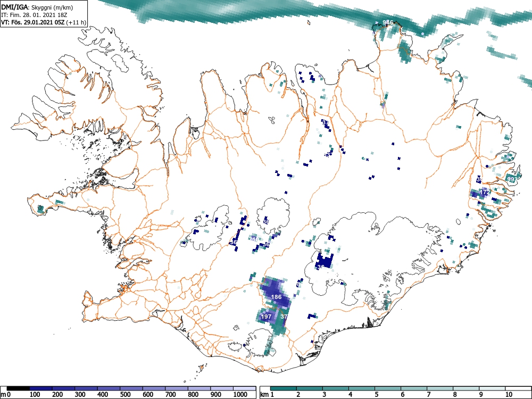Pick the 600–700 m legend swatch

154,388
